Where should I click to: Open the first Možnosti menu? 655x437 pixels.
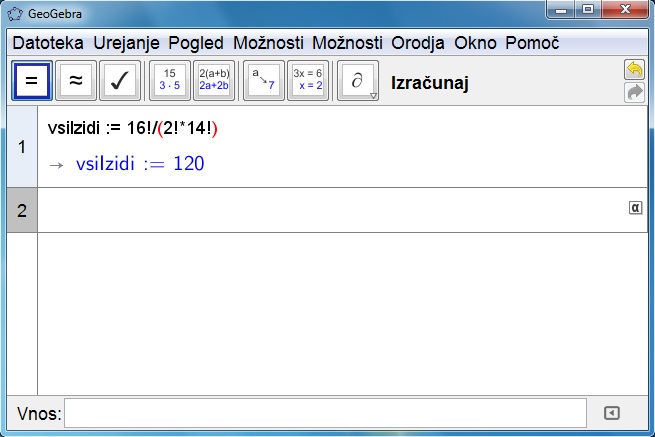tap(268, 43)
